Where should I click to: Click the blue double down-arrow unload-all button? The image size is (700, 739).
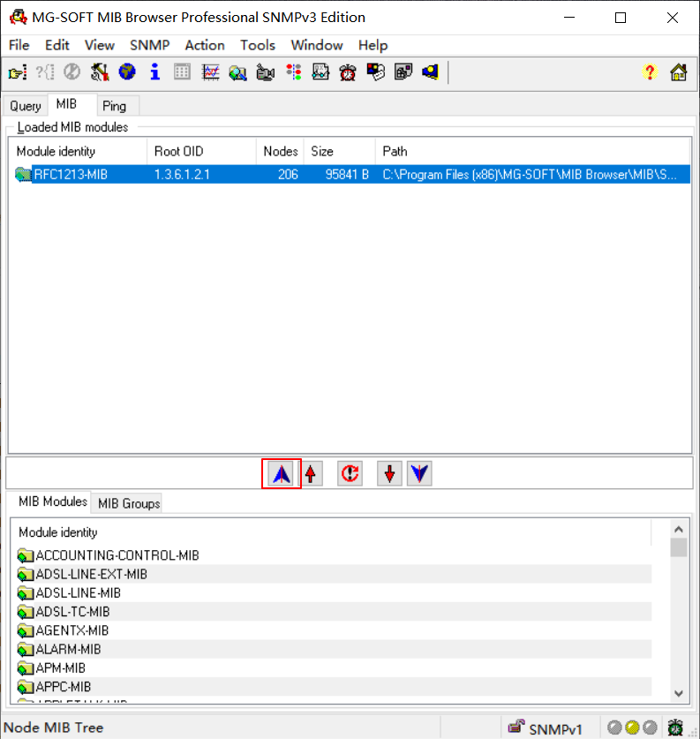(419, 473)
